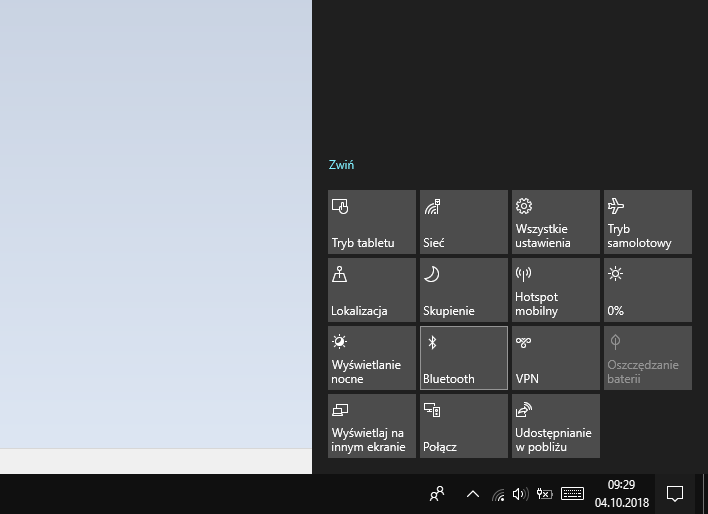Close Action Center via notification icon
Screen dimensions: 708x514
coord(675,494)
